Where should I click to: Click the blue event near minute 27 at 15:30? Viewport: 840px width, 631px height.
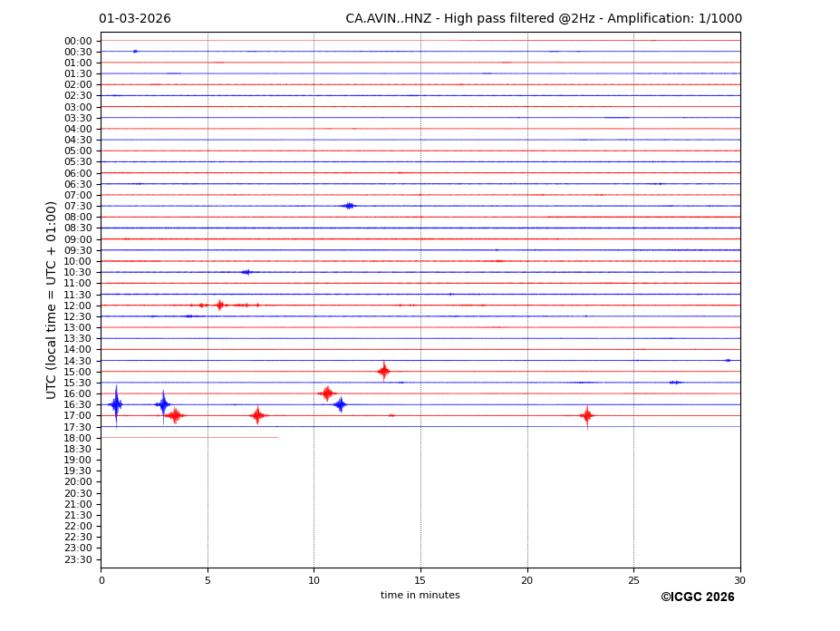point(675,383)
